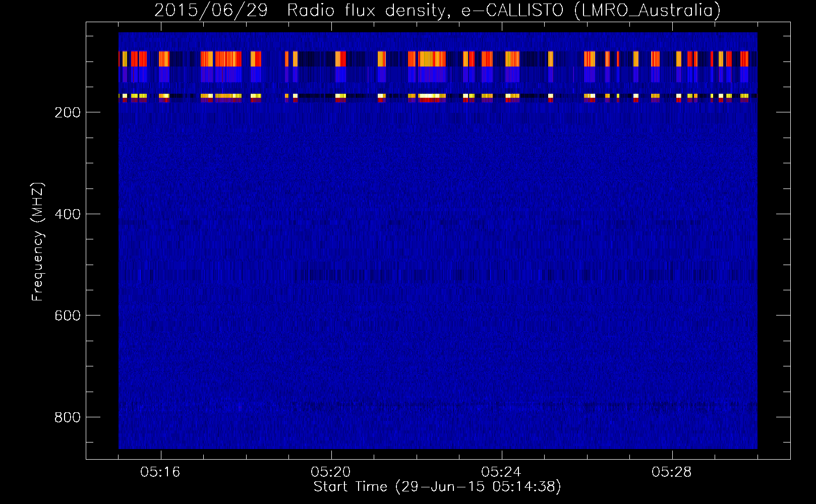Click the 05:20 time tick label
The image size is (816, 504).
[x=331, y=472]
